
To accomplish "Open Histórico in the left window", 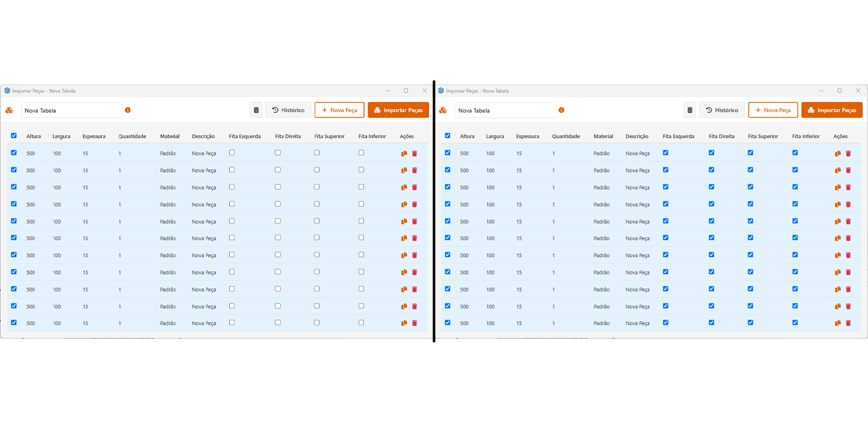I will pyautogui.click(x=288, y=110).
